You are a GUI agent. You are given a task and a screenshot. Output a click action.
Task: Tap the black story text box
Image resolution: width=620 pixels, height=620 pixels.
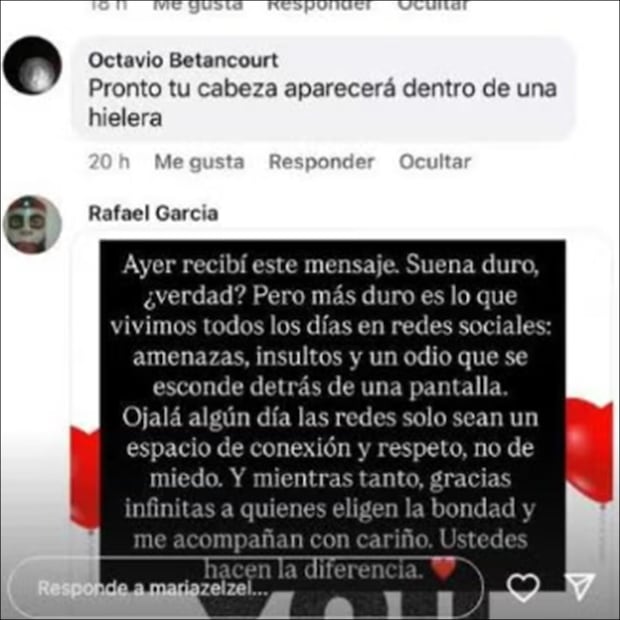pos(332,414)
